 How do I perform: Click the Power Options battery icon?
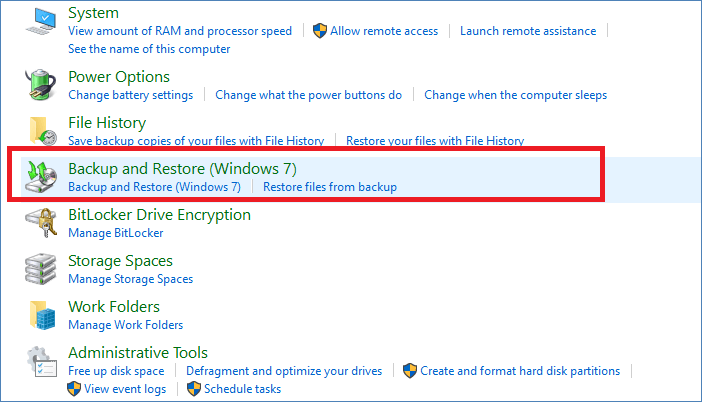click(41, 85)
